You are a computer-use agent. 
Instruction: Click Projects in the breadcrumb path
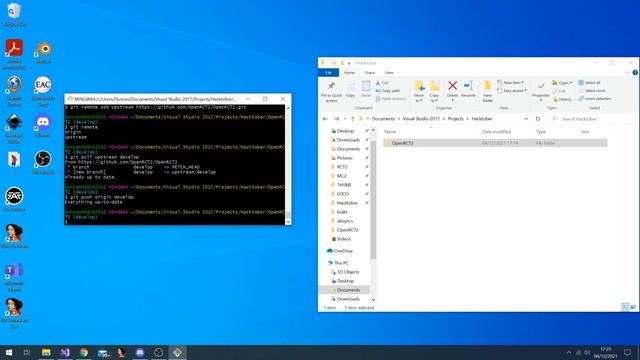coord(456,119)
